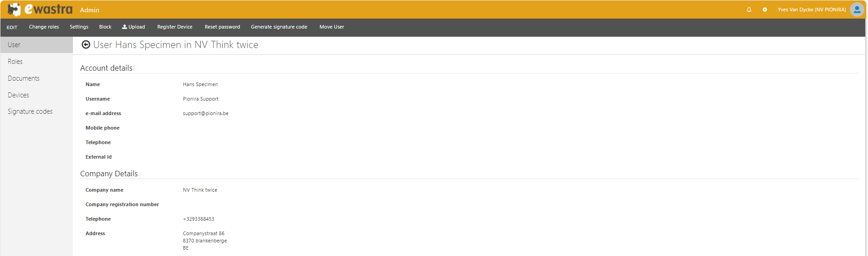Viewport: 868px width, 256px height.
Task: Open the settings gear icon in header
Action: click(765, 10)
